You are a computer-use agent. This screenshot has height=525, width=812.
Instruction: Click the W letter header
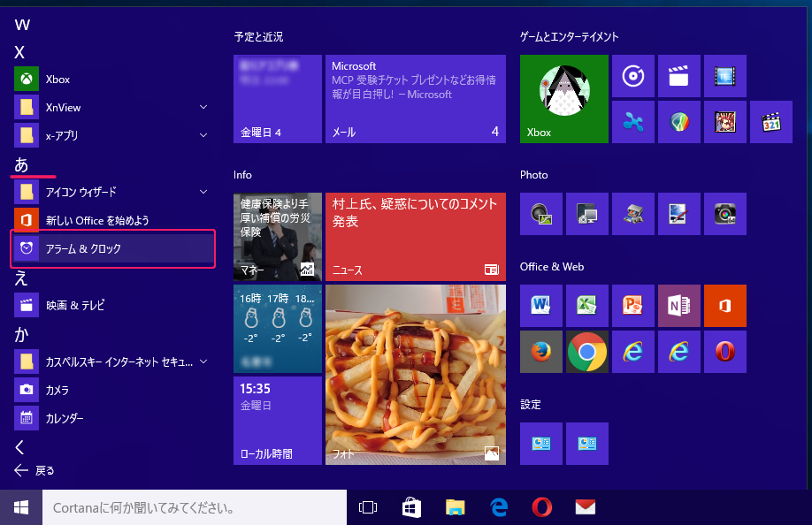tap(22, 25)
